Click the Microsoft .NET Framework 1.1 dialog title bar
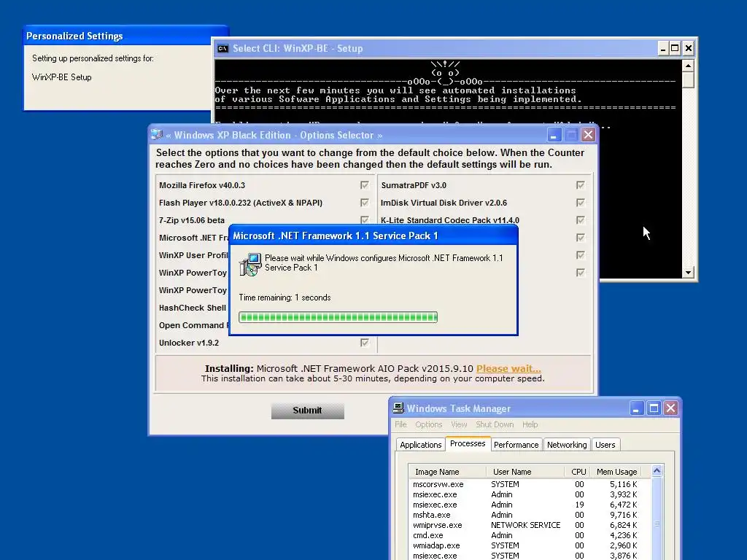The image size is (747, 560). point(373,236)
